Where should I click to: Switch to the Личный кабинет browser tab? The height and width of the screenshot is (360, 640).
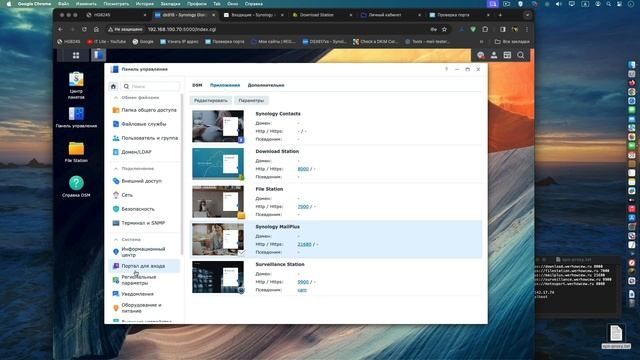click(x=390, y=15)
